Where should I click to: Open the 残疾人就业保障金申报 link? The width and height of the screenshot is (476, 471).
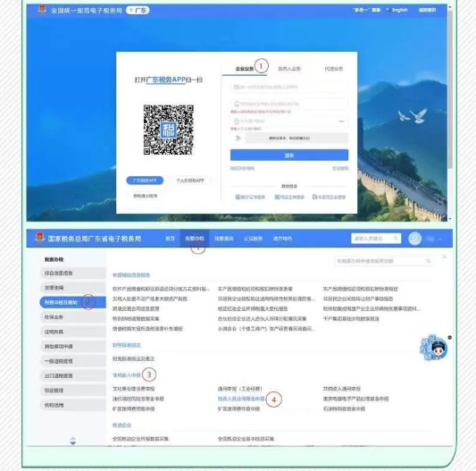[x=241, y=399]
